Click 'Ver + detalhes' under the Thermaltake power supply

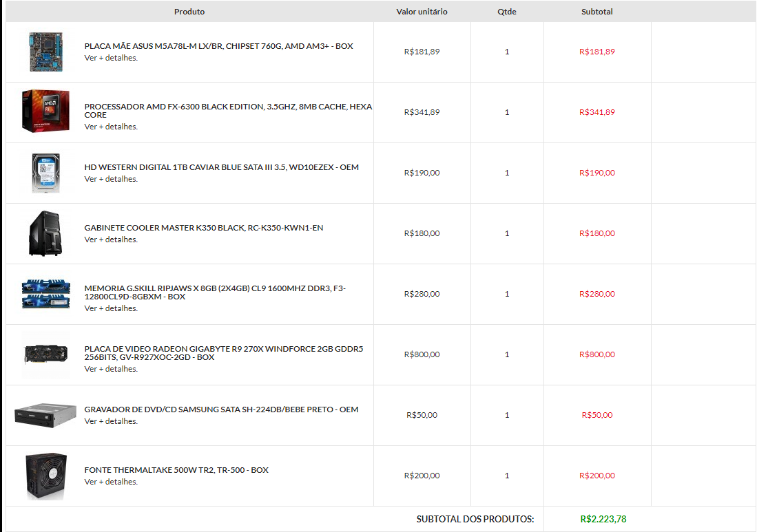[111, 482]
